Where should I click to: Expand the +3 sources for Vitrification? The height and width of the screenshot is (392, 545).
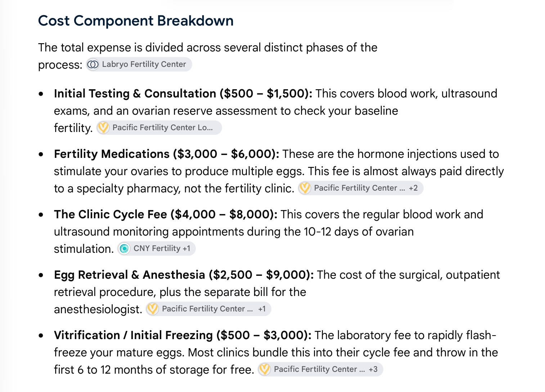click(373, 369)
